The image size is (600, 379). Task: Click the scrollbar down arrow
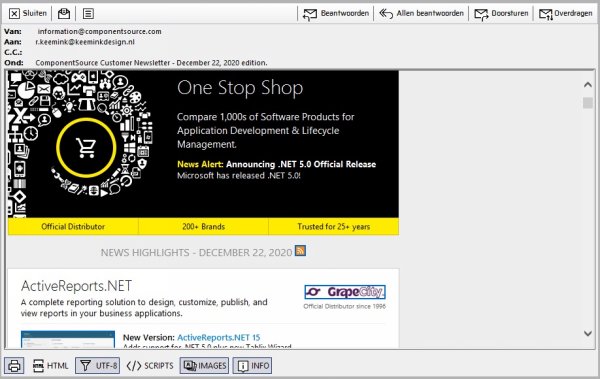coord(588,333)
